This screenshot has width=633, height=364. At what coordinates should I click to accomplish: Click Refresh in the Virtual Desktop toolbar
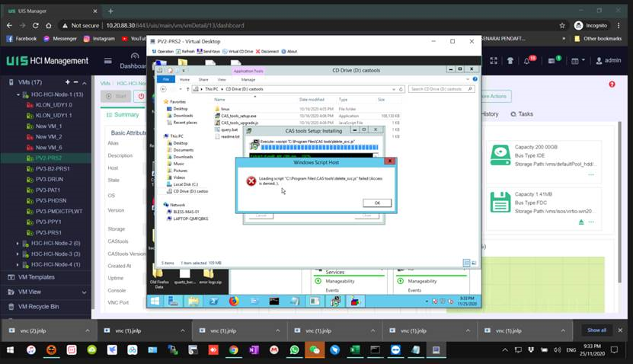[185, 52]
